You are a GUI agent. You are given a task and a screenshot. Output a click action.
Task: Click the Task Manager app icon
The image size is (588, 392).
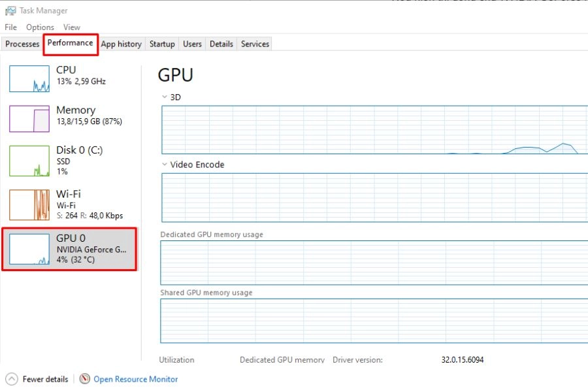tap(10, 11)
